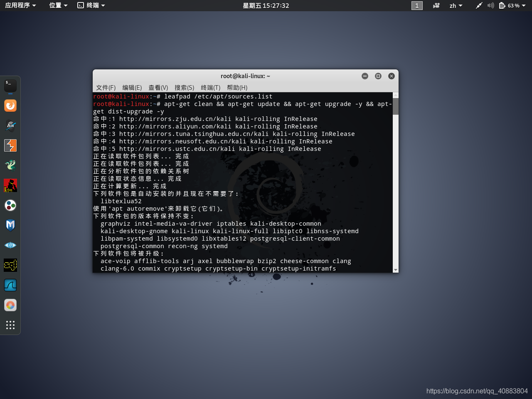Maximize the terminal window
Viewport: 532px width, 399px height.
[x=378, y=76]
